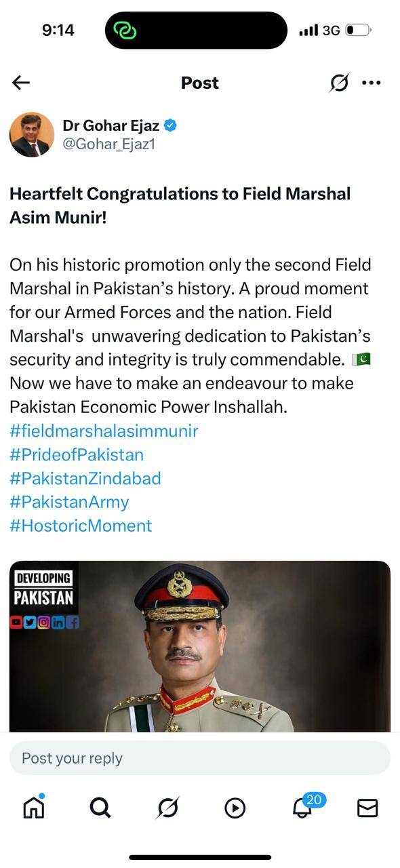400x868 pixels.
Task: Open the #HostoricMoment hashtag
Action: coord(81,526)
